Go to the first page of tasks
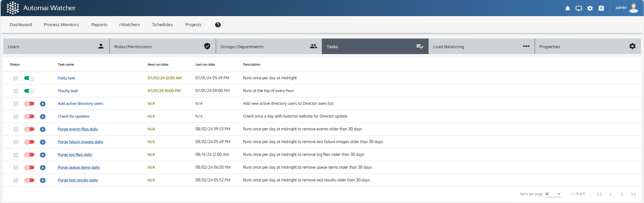 (599, 194)
